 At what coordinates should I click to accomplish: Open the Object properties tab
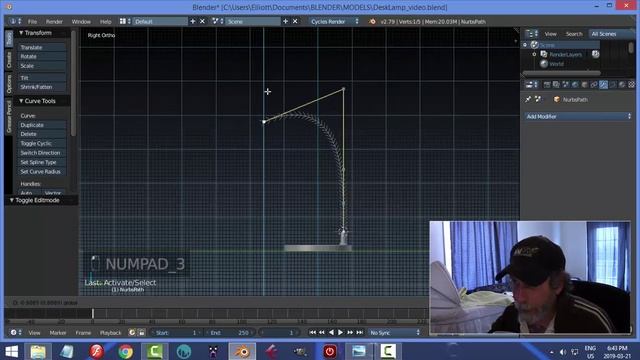pyautogui.click(x=584, y=84)
